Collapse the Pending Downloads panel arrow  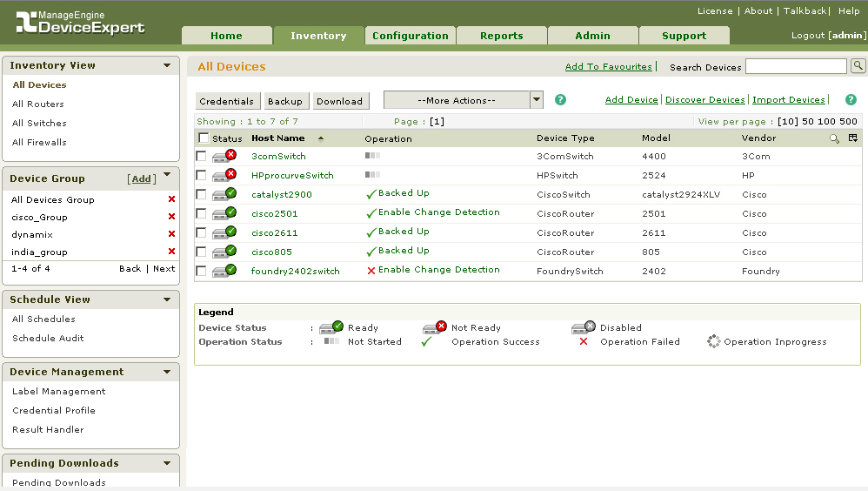tap(167, 463)
